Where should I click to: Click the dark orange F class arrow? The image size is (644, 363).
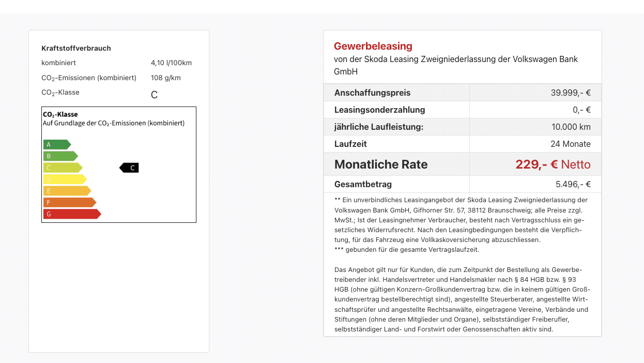pyautogui.click(x=70, y=202)
